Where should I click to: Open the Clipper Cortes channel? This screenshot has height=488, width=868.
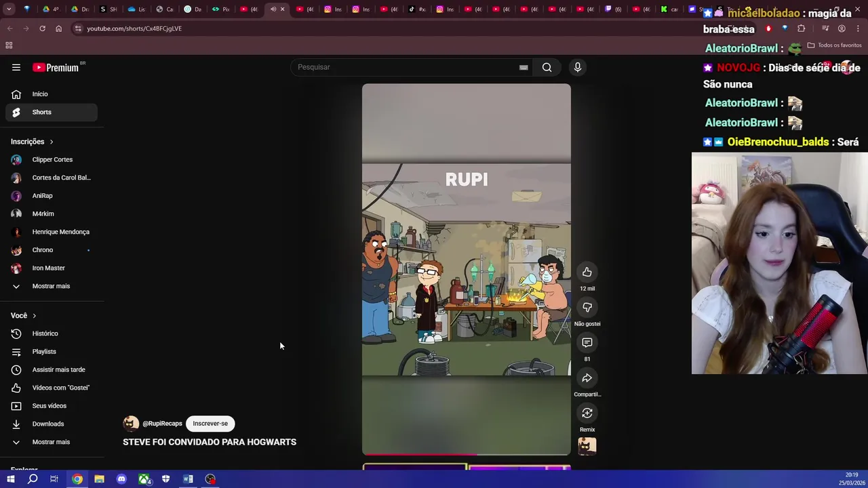point(52,159)
